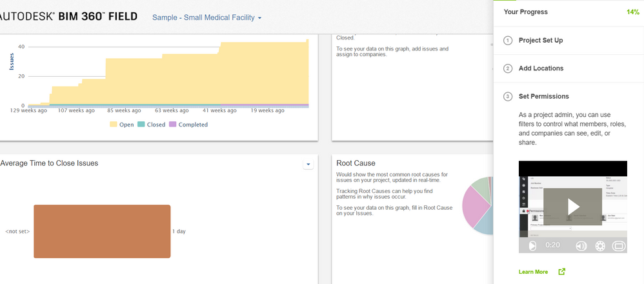This screenshot has height=284, width=644.
Task: Click the '1 day' bar value label
Action: coord(179,231)
